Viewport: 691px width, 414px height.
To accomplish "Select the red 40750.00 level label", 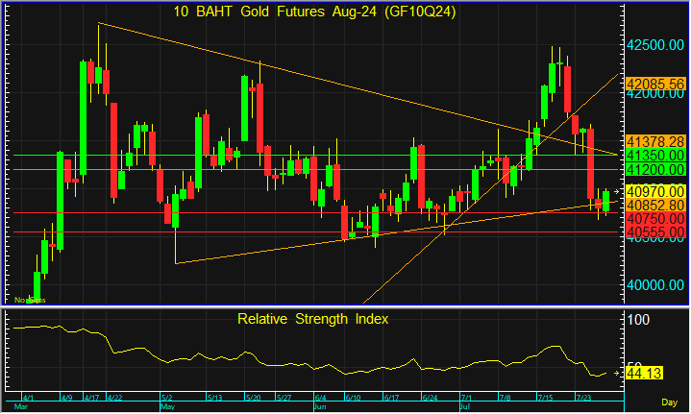I will (x=653, y=217).
